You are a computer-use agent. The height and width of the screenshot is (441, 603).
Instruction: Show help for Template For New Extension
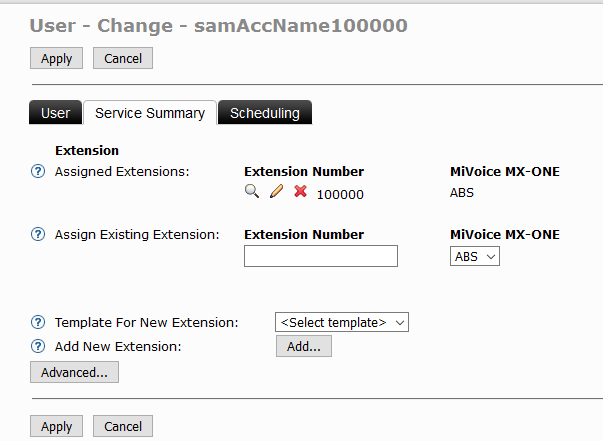pos(38,322)
